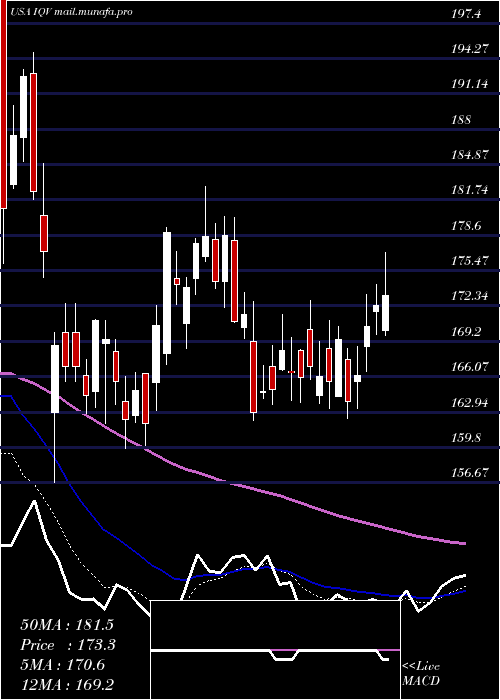This screenshot has width=500, height=700.
Task: Click the '5MA : 170.6' readout
Action: point(63,665)
